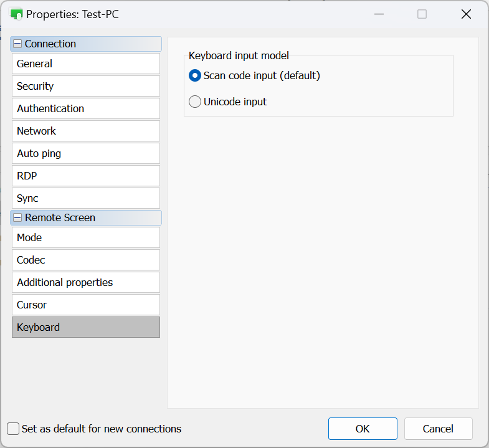Open the General settings page
This screenshot has width=489, height=448.
(x=86, y=64)
